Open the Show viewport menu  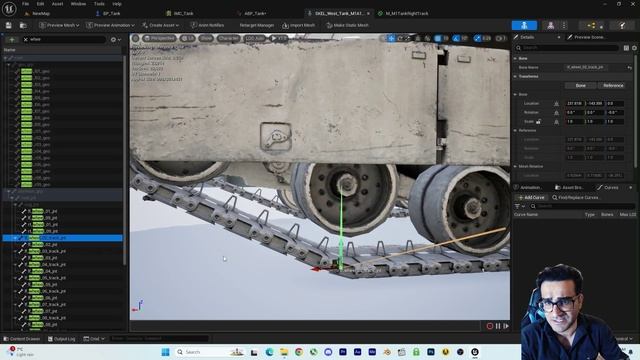tap(206, 38)
